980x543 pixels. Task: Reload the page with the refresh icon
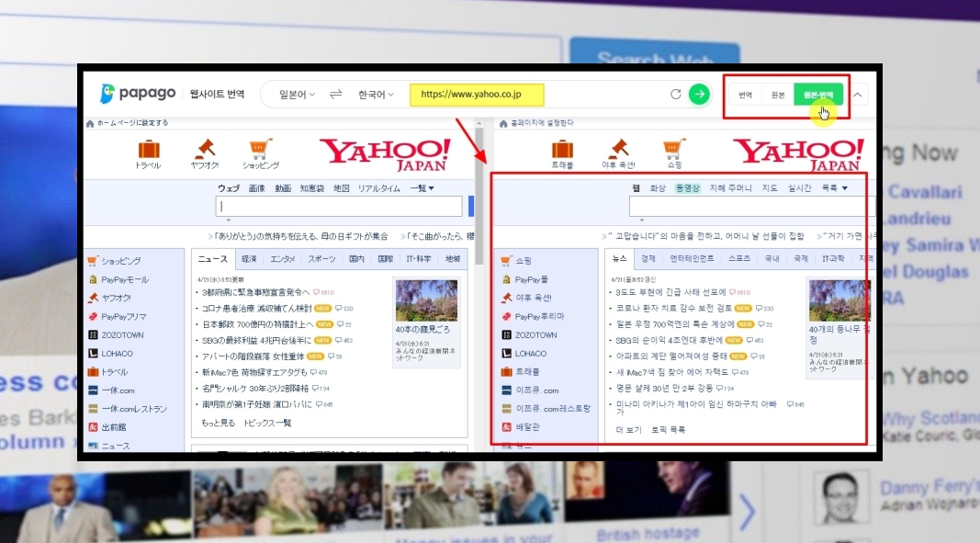tap(676, 95)
